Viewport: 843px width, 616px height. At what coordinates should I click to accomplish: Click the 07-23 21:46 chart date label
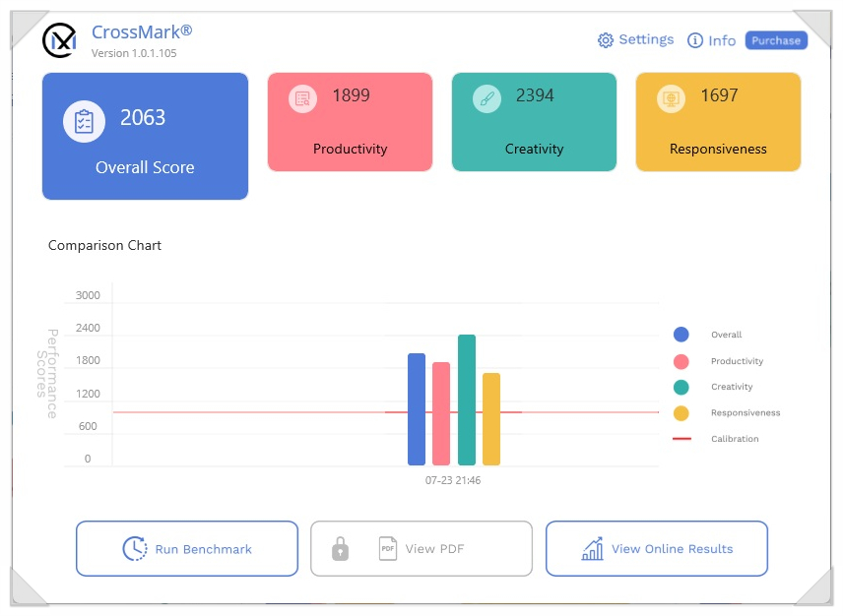453,481
